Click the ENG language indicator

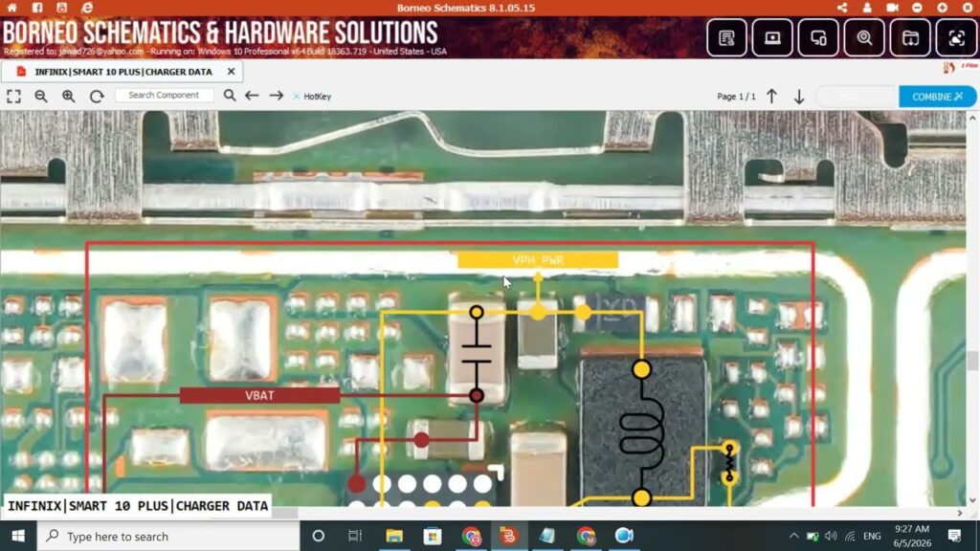(872, 536)
